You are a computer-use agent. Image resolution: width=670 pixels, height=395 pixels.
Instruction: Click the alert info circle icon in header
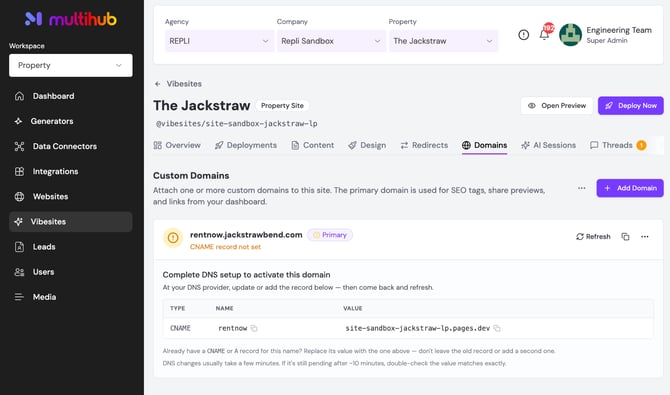[x=523, y=35]
